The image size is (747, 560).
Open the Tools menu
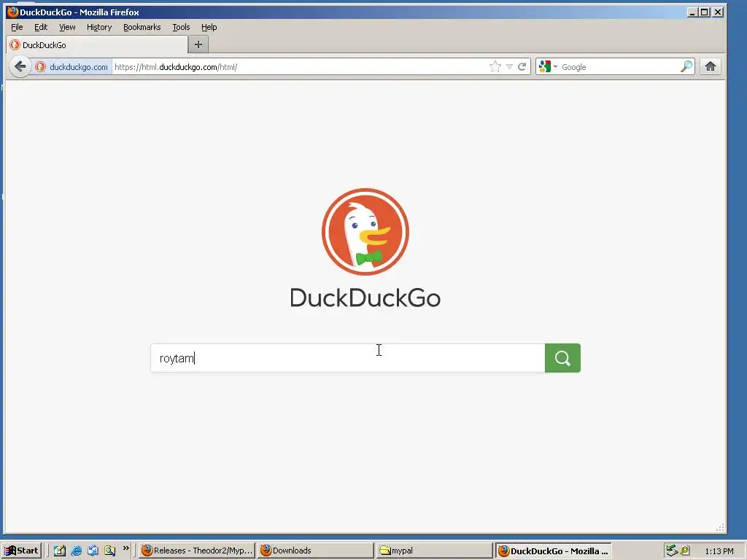(181, 27)
